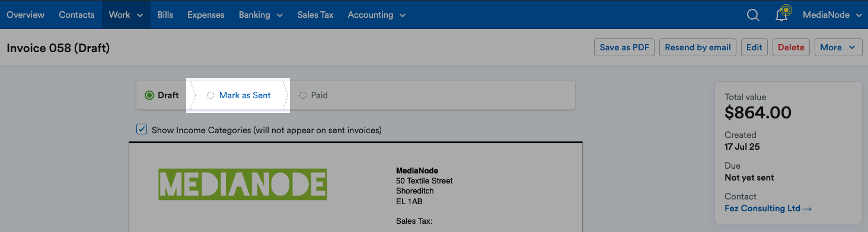The width and height of the screenshot is (868, 232).
Task: Click Mark as Sent step
Action: pos(238,95)
